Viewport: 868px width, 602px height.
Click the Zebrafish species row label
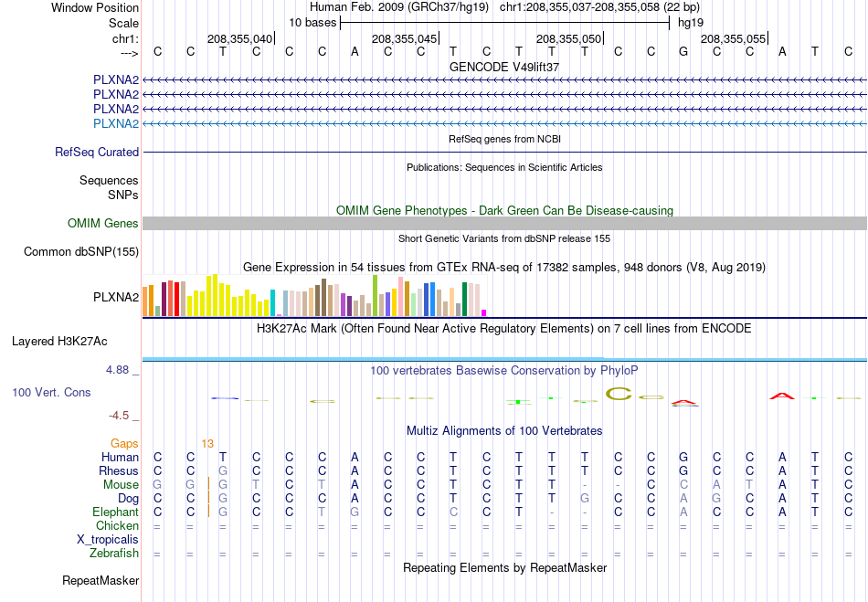(114, 554)
